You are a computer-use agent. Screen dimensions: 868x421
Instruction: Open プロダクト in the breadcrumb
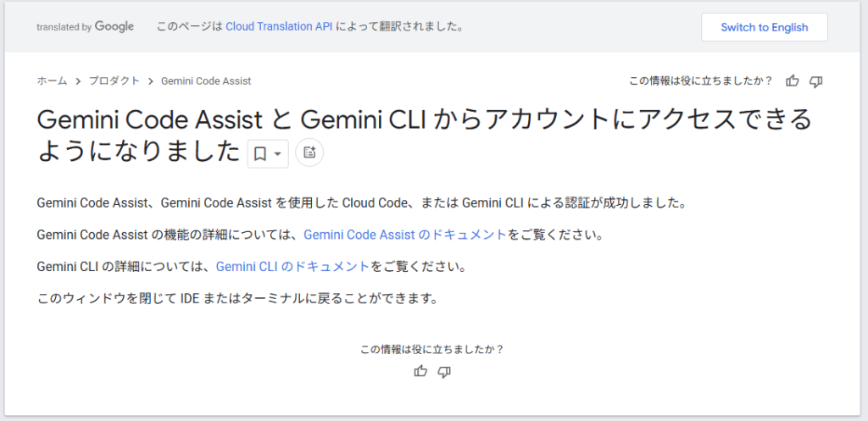pos(114,81)
